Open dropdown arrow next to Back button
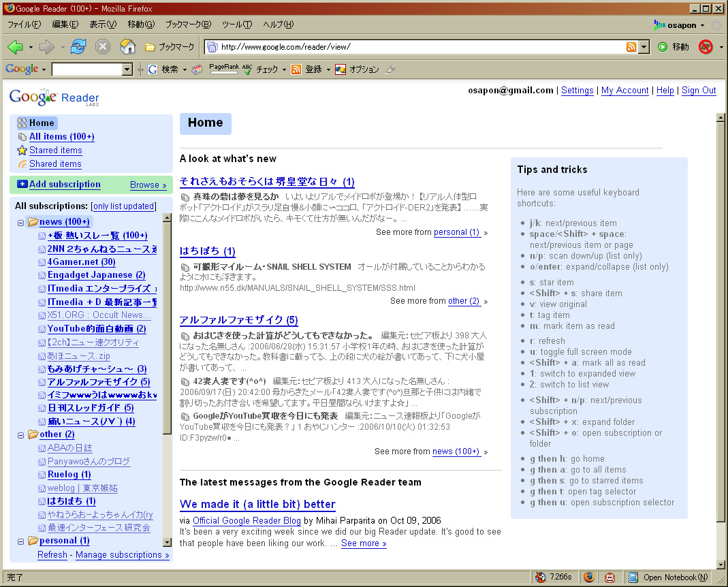This screenshot has width=728, height=587. pyautogui.click(x=31, y=47)
